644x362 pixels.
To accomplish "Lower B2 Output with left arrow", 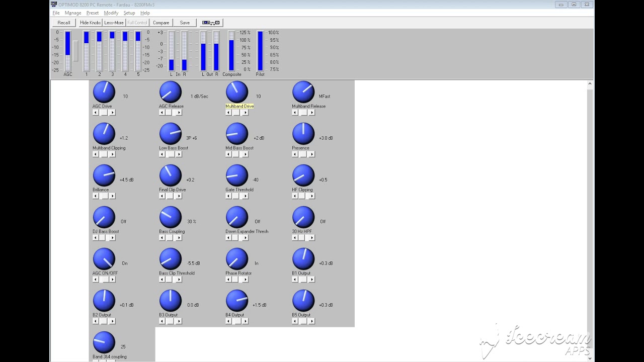I will point(96,321).
